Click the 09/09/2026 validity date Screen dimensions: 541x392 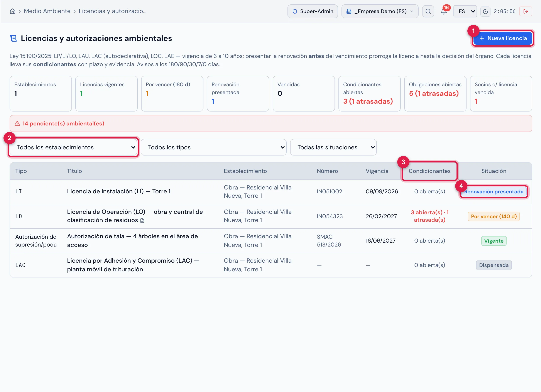coord(382,191)
